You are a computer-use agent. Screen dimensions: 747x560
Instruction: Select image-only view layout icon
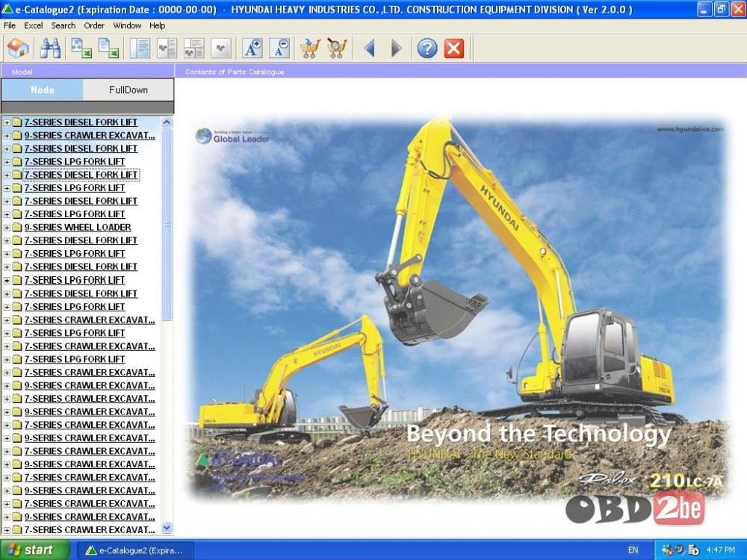click(x=221, y=48)
